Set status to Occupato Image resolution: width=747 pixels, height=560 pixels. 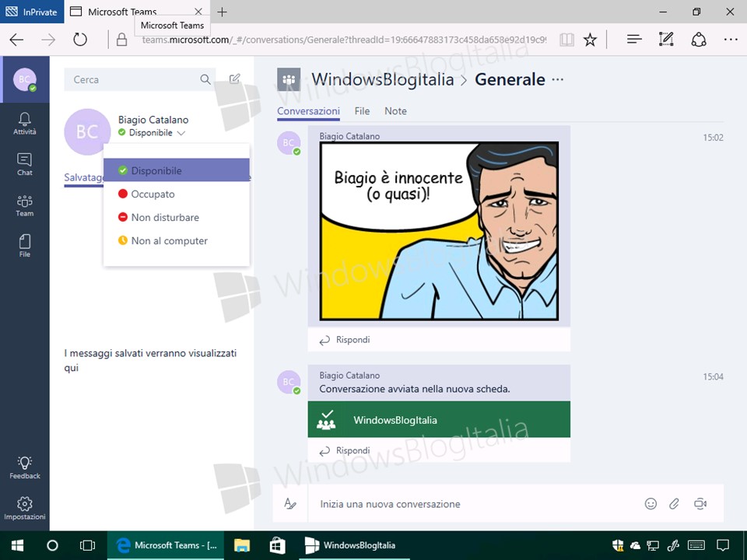177,194
